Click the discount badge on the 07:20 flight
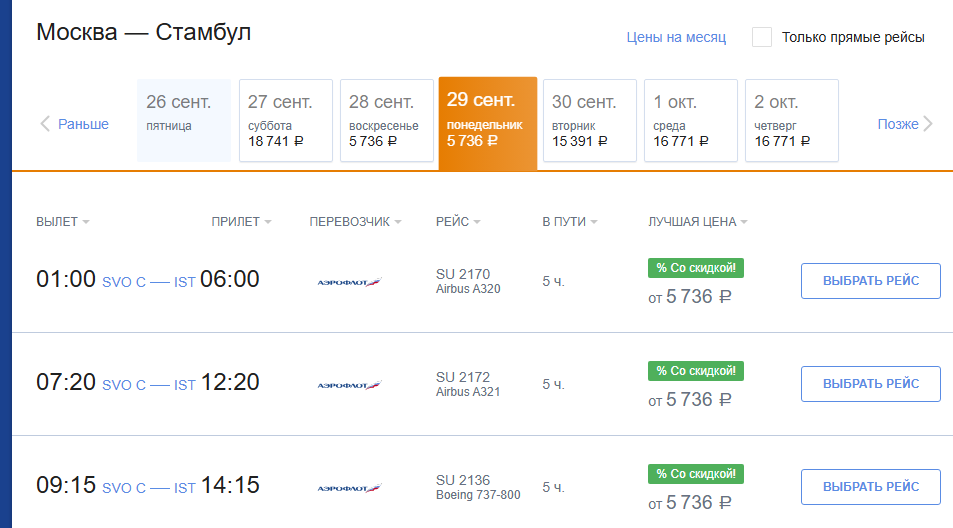This screenshot has height=528, width=953. tap(696, 371)
